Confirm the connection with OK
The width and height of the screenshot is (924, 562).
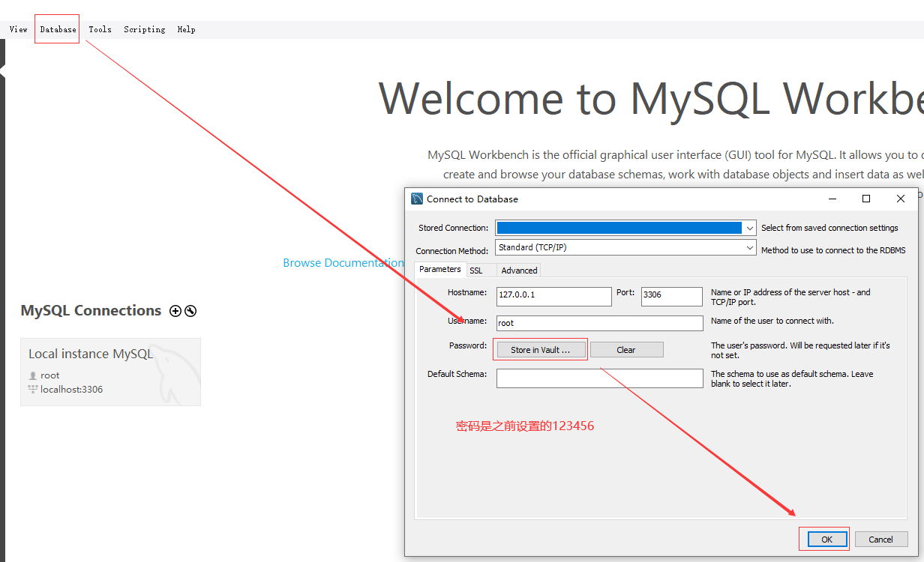(x=826, y=540)
